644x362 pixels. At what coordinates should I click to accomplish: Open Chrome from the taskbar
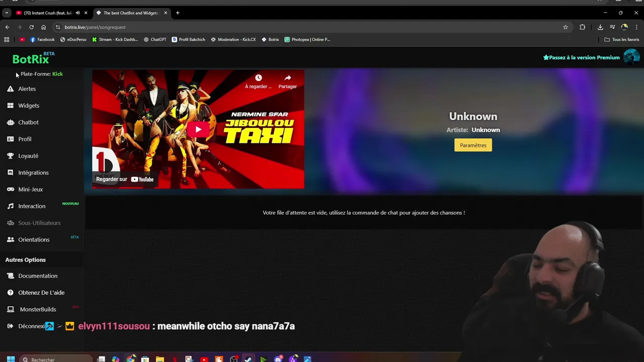131,359
